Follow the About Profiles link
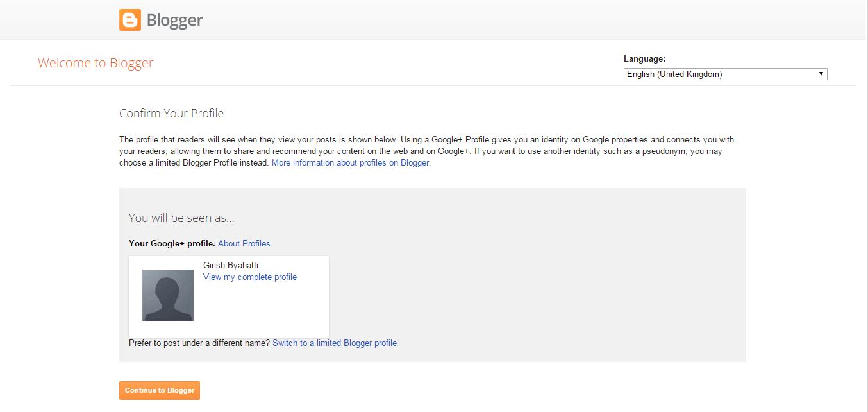The width and height of the screenshot is (868, 412). coord(245,244)
